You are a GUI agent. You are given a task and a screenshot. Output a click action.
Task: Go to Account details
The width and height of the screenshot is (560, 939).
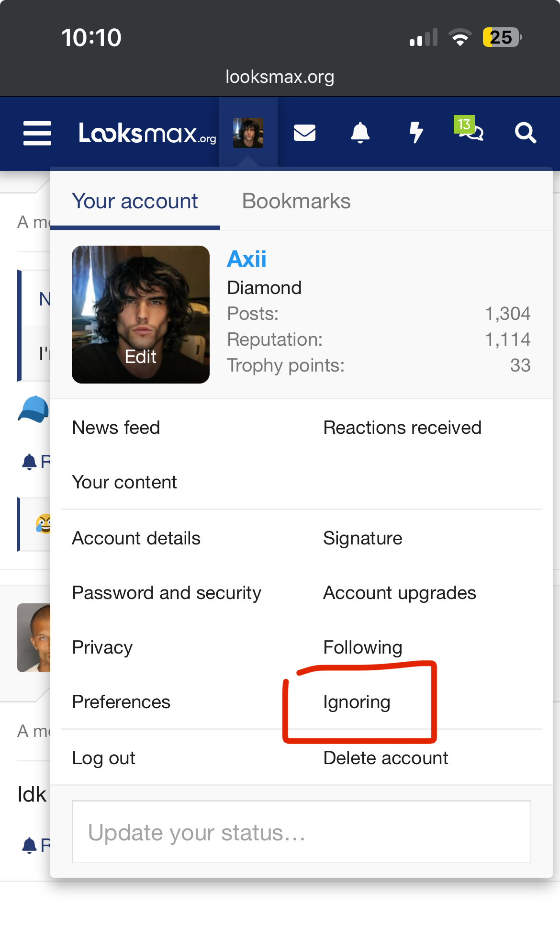pos(136,538)
